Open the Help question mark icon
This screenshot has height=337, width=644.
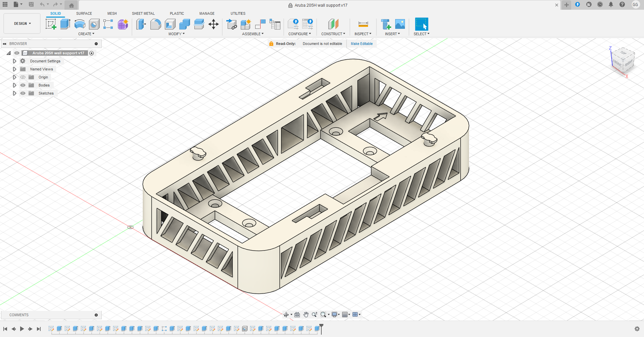click(622, 4)
